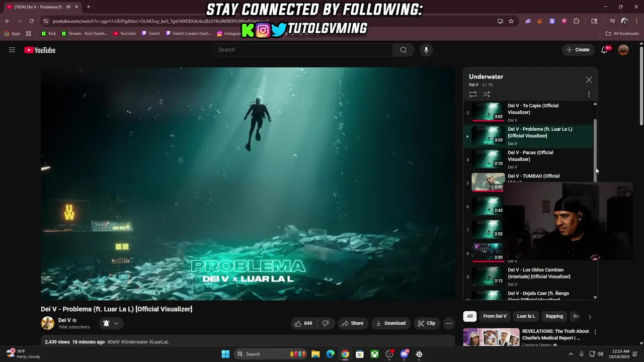Screen dimensions: 644x362
Task: Play Dejala Caer ft. Ñengo Flow item
Action: [528, 295]
